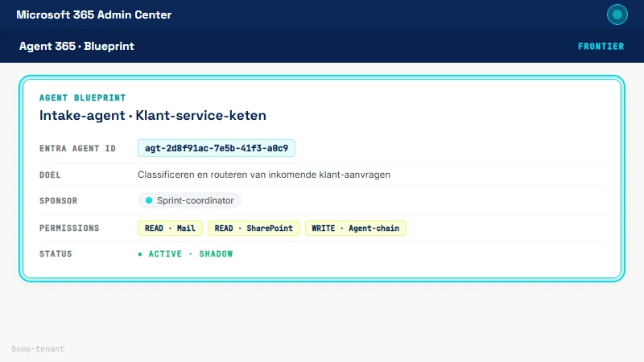
Task: Click the Intake-agent · Klant-service-keten heading
Action: [x=153, y=115]
